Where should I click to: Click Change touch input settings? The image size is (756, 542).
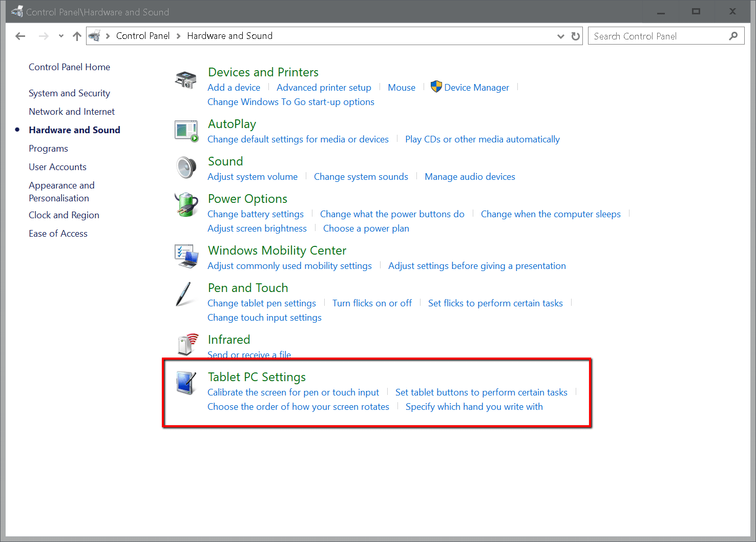264,318
